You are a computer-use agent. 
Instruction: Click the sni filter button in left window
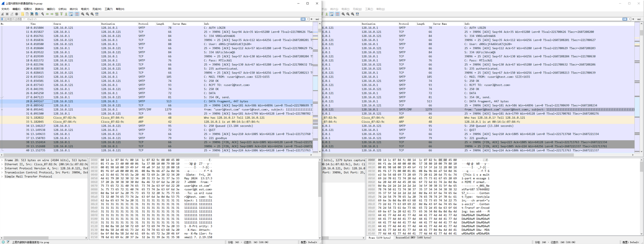point(317,19)
